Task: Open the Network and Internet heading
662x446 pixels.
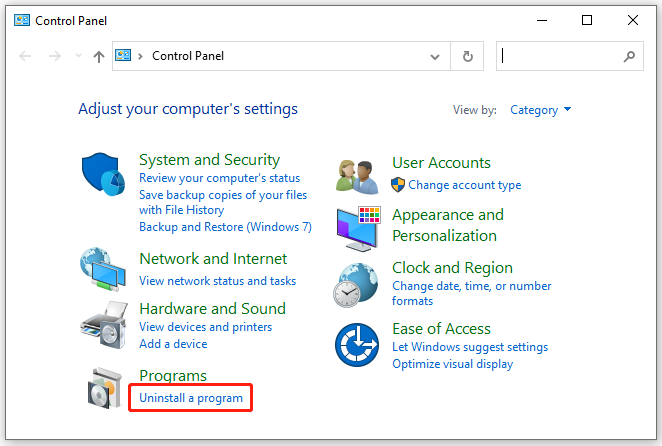Action: pos(213,258)
